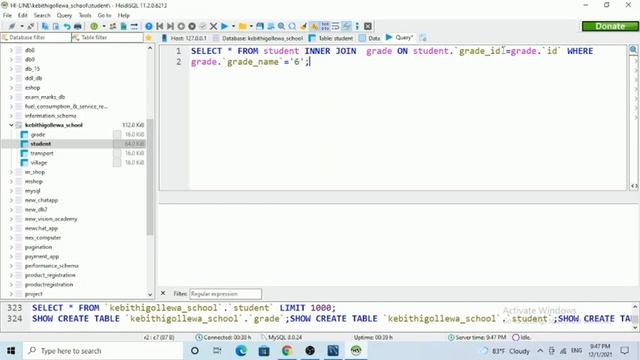This screenshot has height=360, width=640.
Task: Click the Windows Start button
Action: [x=11, y=351]
